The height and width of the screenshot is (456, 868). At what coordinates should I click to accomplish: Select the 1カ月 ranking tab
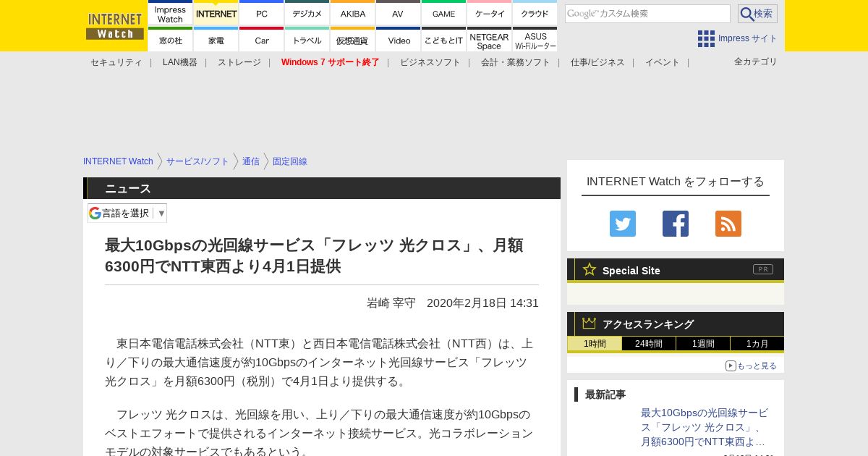pos(757,344)
